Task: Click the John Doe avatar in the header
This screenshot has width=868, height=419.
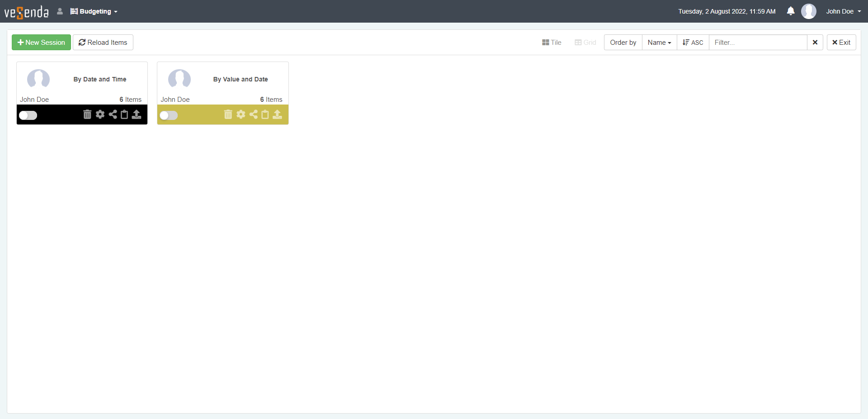Action: click(808, 11)
